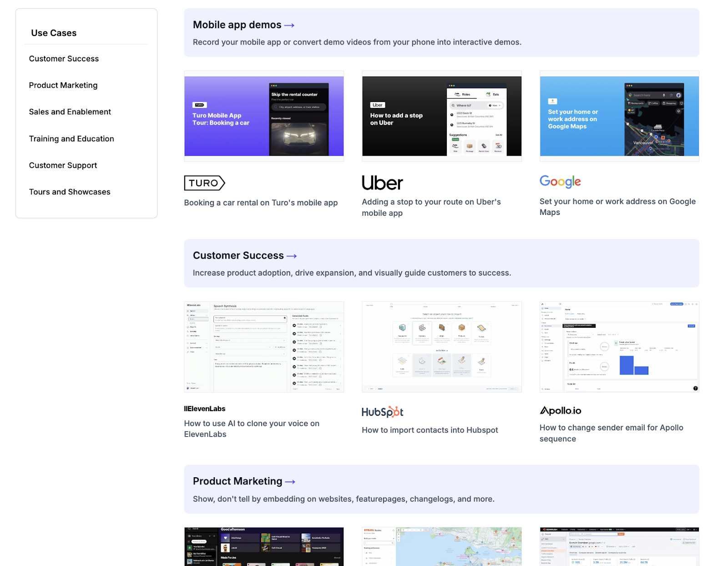Click the Apollo.io logo
This screenshot has height=566, width=728.
561,411
